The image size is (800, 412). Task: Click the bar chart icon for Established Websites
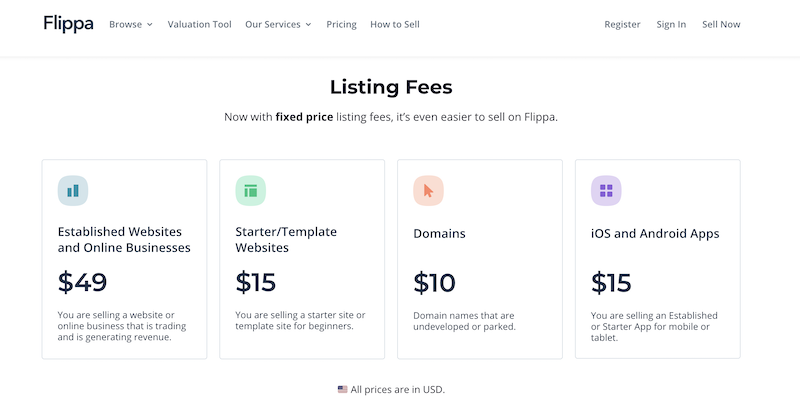(x=73, y=190)
